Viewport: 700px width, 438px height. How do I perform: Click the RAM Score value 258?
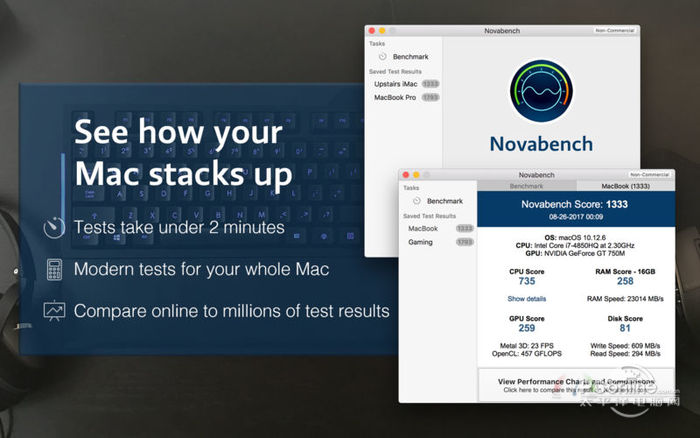[x=625, y=281]
